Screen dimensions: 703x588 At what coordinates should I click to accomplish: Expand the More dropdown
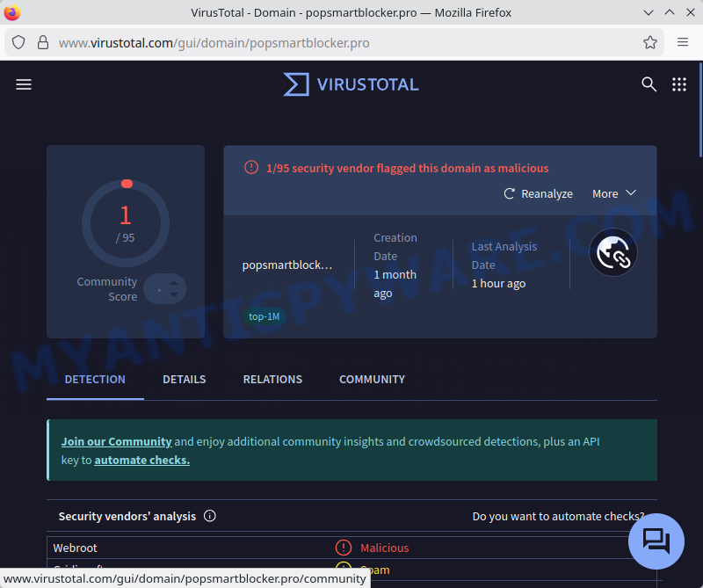click(613, 193)
